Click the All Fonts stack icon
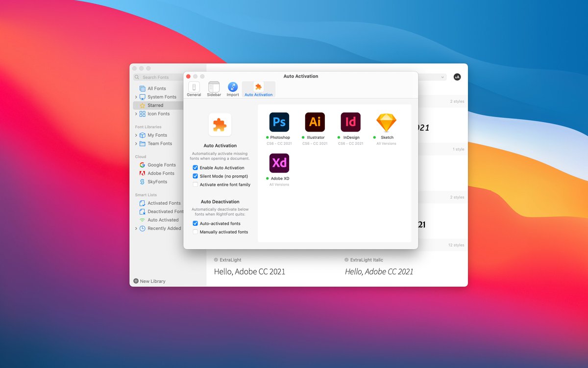The height and width of the screenshot is (368, 588). coord(143,88)
